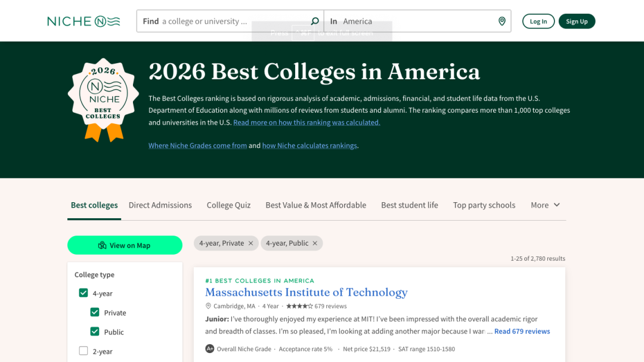Click the 'Cambridge, MA' location text

[x=234, y=306]
